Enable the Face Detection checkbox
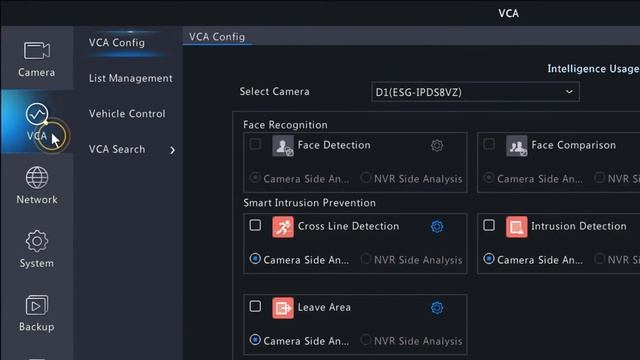This screenshot has width=640, height=360. (255, 144)
